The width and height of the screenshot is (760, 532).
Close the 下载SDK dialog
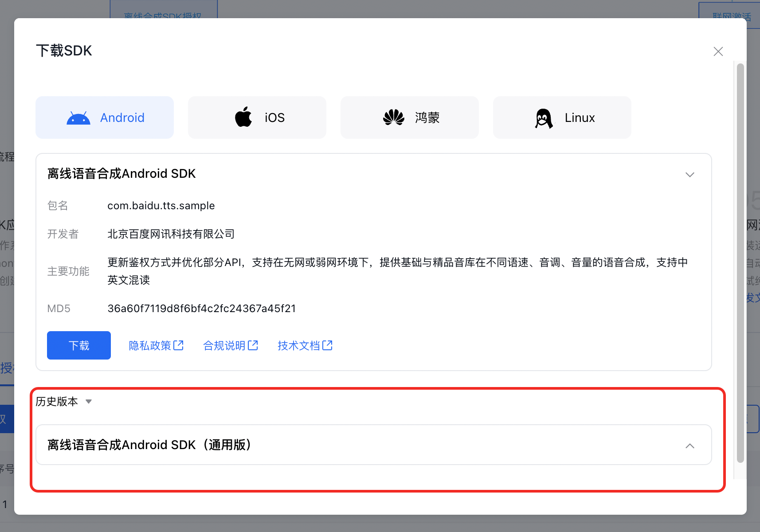(x=718, y=51)
